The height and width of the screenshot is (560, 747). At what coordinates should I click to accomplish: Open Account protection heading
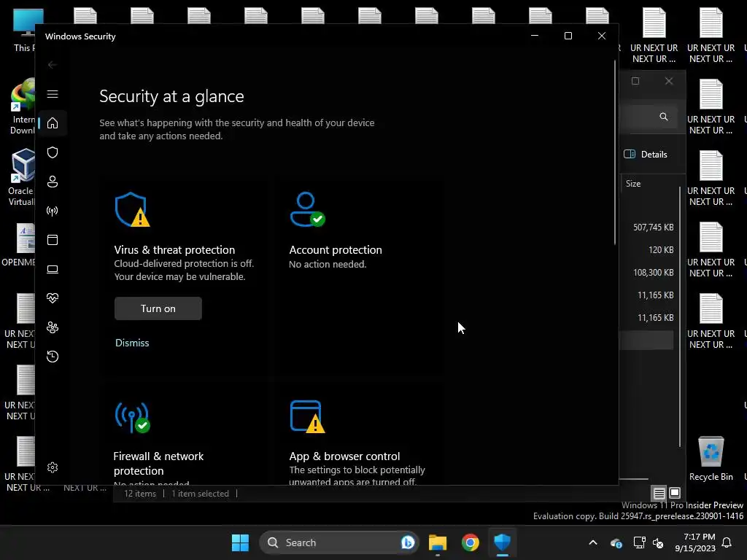(x=336, y=250)
